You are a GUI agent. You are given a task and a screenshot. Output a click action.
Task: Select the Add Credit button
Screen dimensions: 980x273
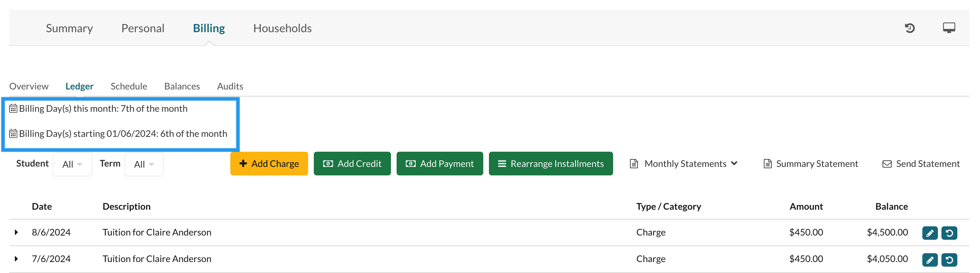click(x=352, y=164)
